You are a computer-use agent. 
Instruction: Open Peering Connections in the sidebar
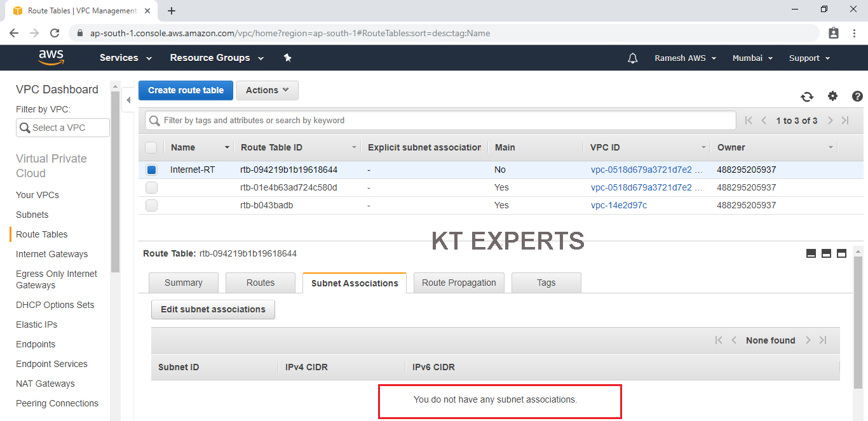(57, 403)
